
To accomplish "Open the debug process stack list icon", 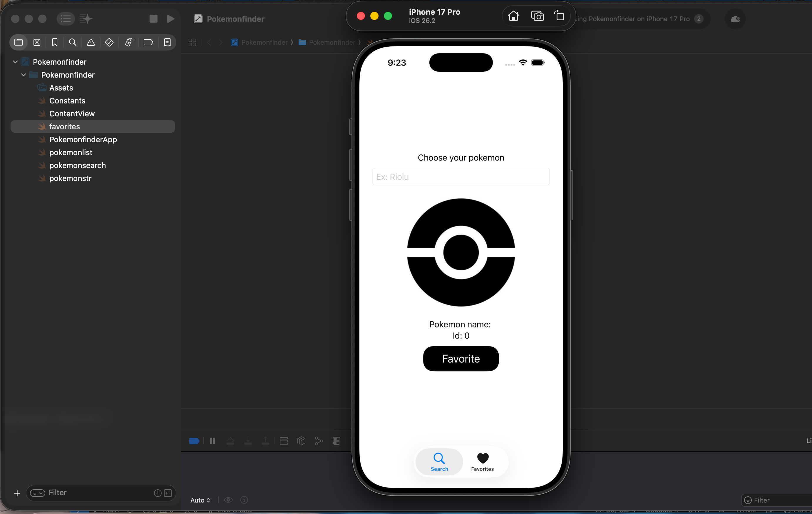I will tap(284, 441).
